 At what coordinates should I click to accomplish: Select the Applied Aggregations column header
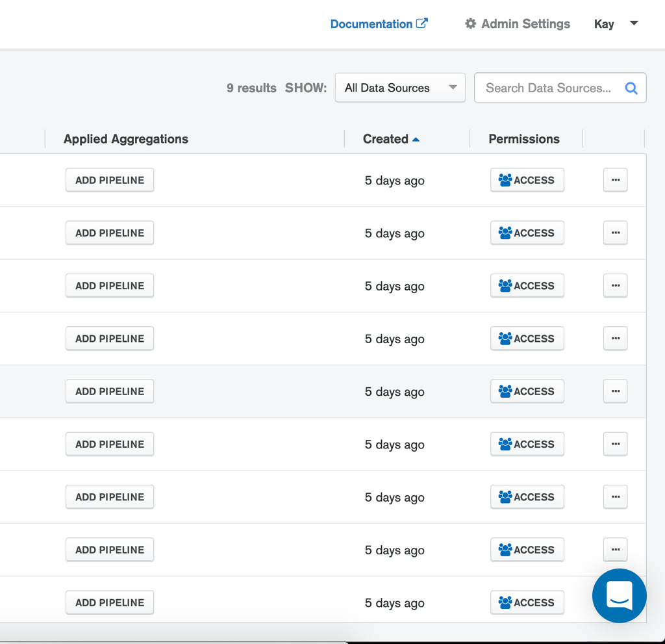126,139
